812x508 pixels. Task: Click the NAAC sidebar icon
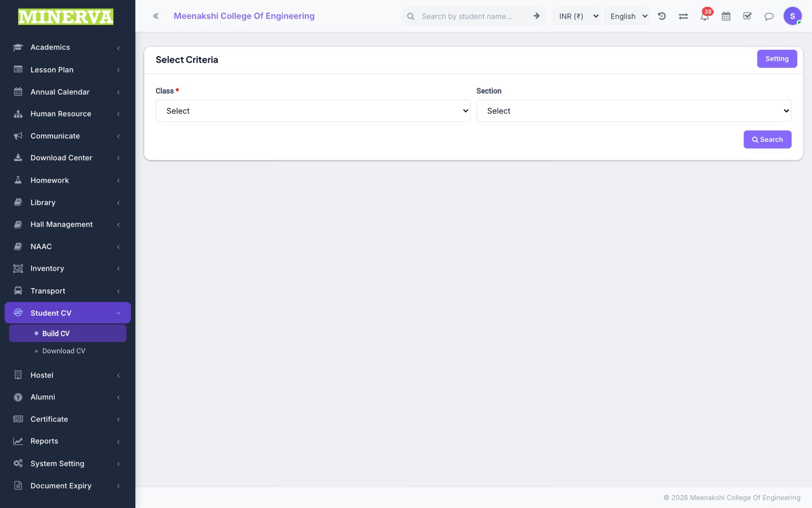point(18,246)
